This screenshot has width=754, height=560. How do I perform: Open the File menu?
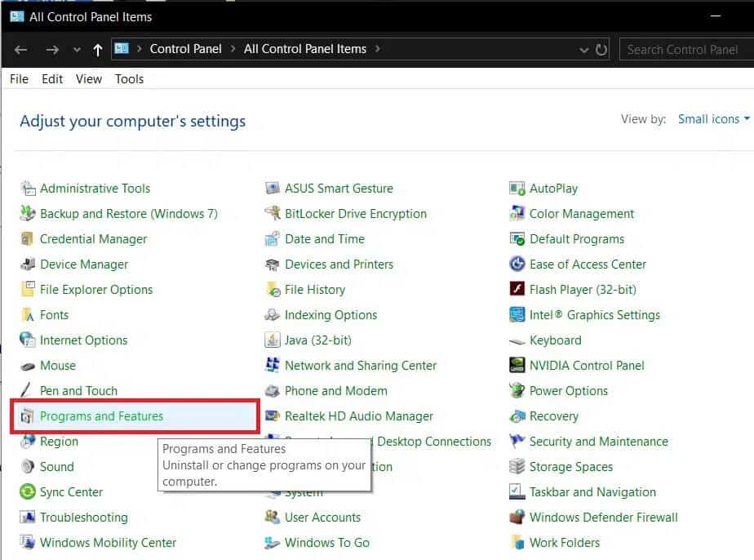(x=20, y=79)
